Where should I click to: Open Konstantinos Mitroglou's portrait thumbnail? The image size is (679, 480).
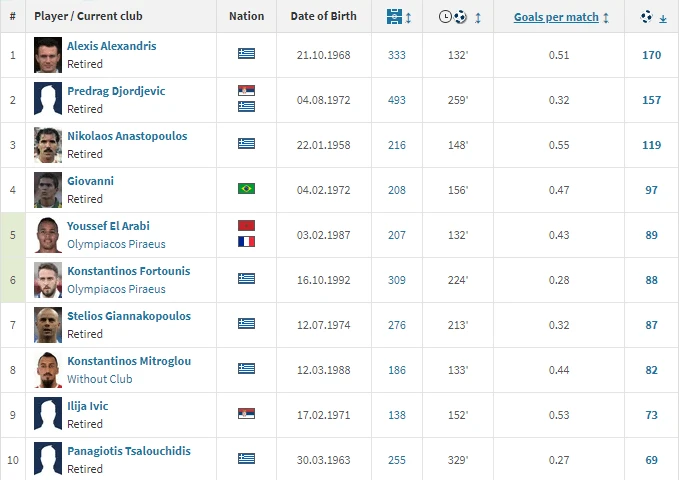coord(47,369)
